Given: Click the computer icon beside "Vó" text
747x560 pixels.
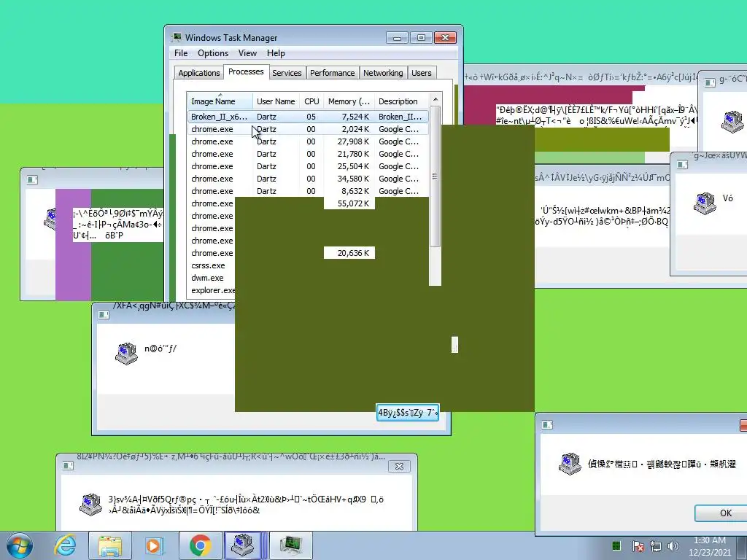Looking at the screenshot, I should pyautogui.click(x=705, y=203).
